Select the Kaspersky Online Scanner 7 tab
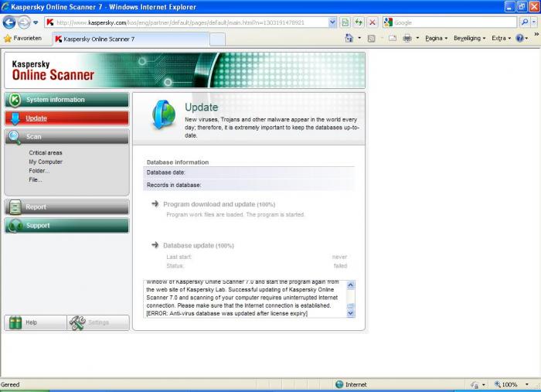The height and width of the screenshot is (392, 541). pos(131,39)
